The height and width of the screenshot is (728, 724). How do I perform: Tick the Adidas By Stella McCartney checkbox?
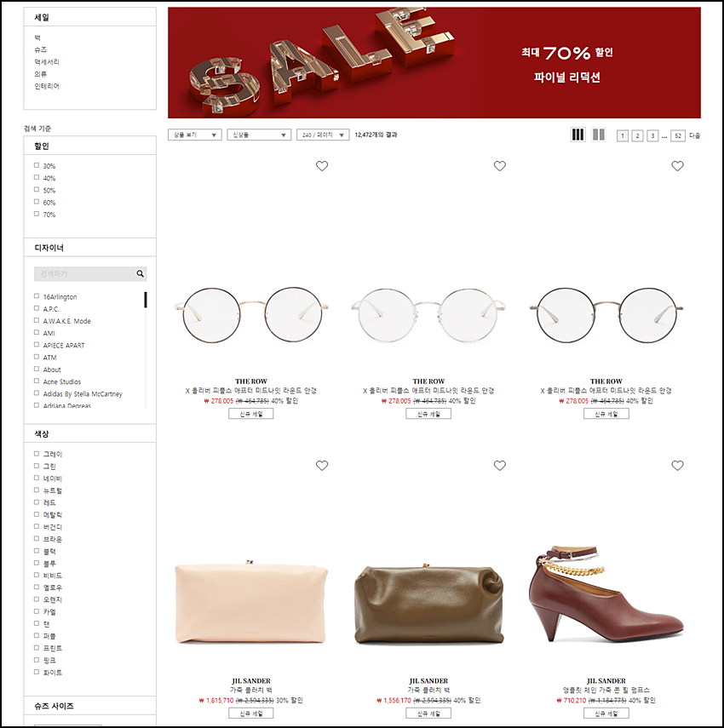click(37, 393)
